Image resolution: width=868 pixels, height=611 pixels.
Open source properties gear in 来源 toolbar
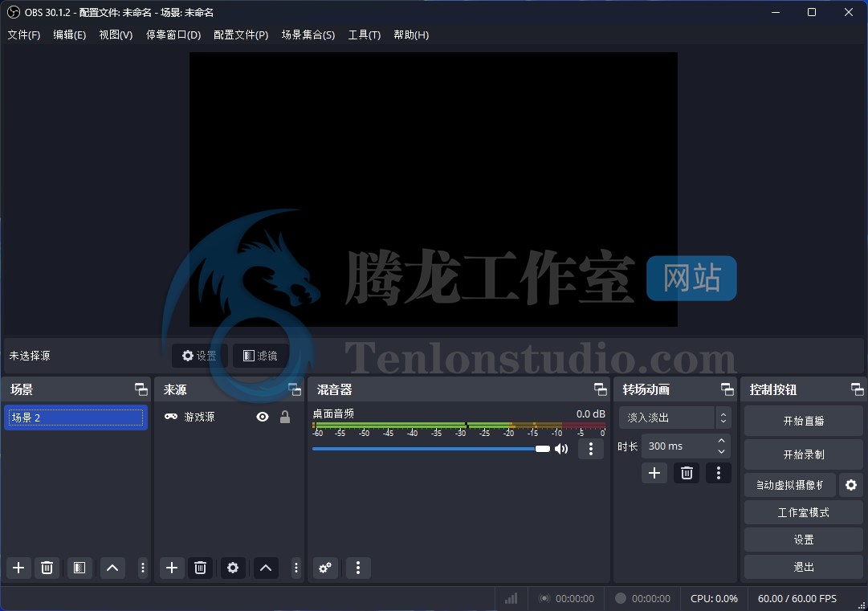(233, 568)
